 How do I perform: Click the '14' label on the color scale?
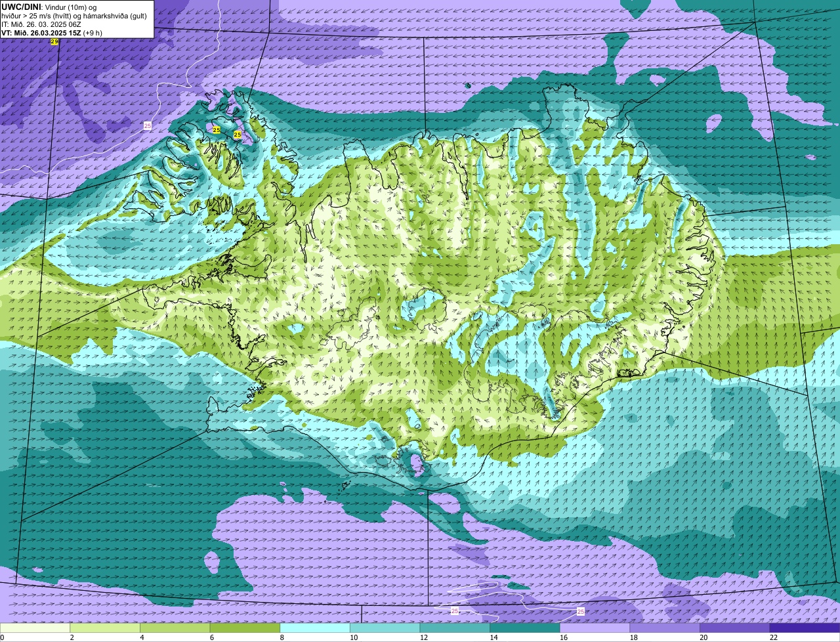(493, 637)
